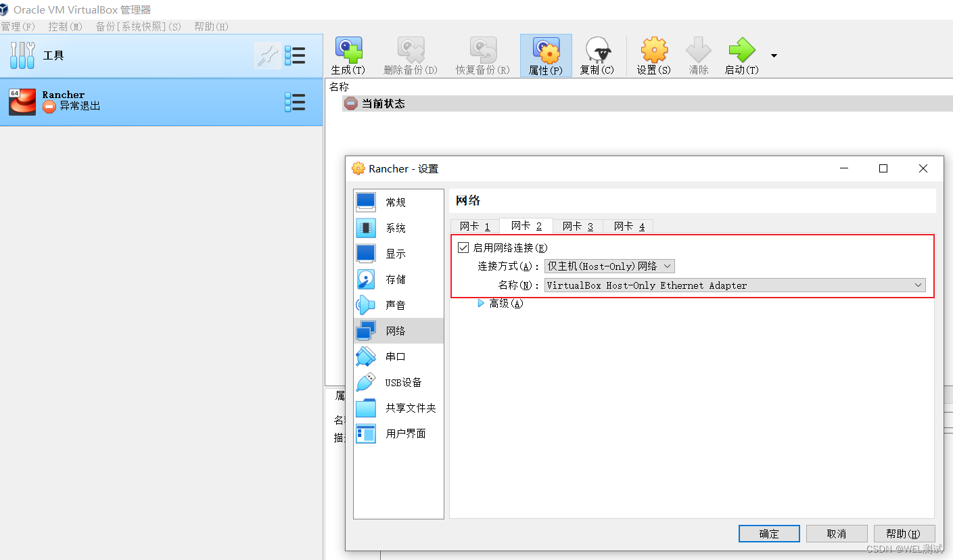Start the VM with 启动(T) green arrow
This screenshot has width=953, height=560.
741,50
